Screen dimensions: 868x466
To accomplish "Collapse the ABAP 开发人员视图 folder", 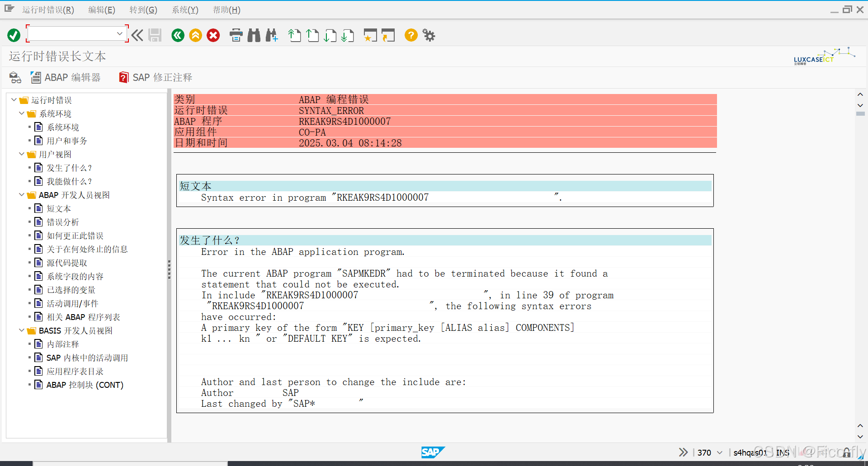I will (x=22, y=195).
